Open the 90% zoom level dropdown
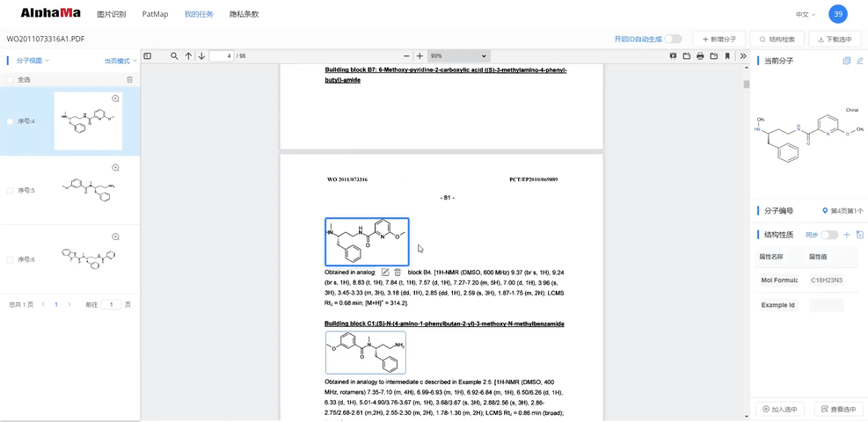 (x=459, y=56)
